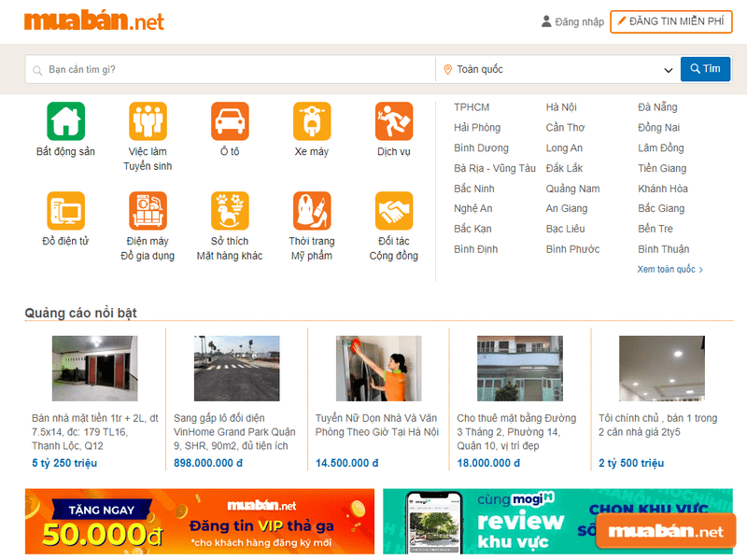This screenshot has height=560, width=747.
Task: Click the price '18.000.000 đ'
Action: point(488,463)
